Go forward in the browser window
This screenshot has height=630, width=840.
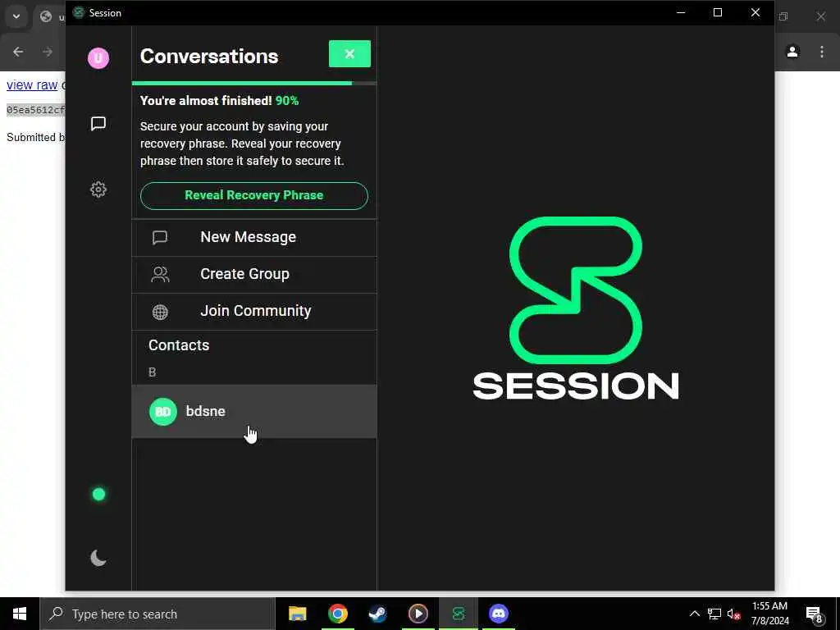[48, 52]
